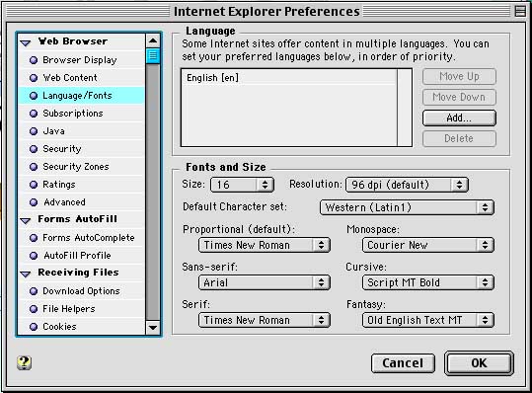This screenshot has width=532, height=393.
Task: Click the bullet icon beside AutoFill Profile
Action: [x=34, y=256]
